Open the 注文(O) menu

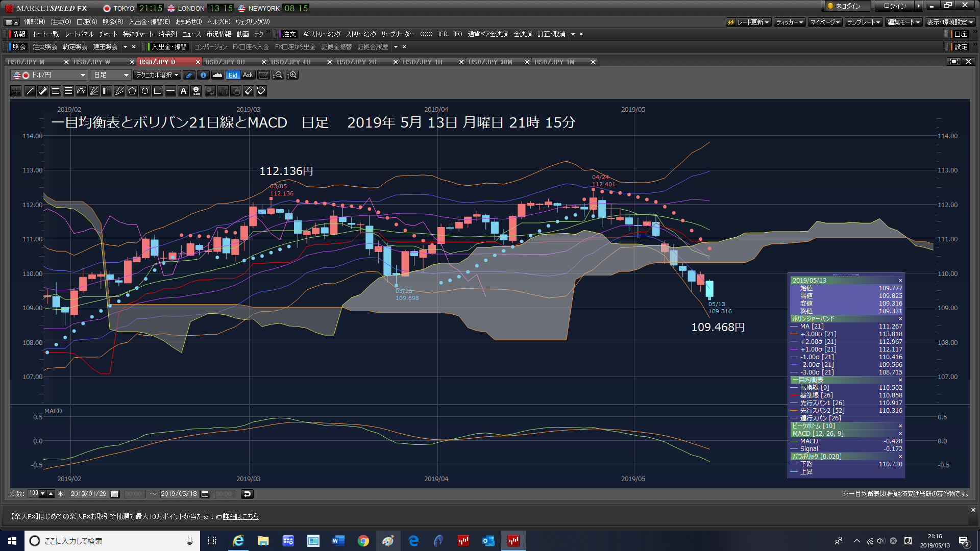tap(61, 22)
